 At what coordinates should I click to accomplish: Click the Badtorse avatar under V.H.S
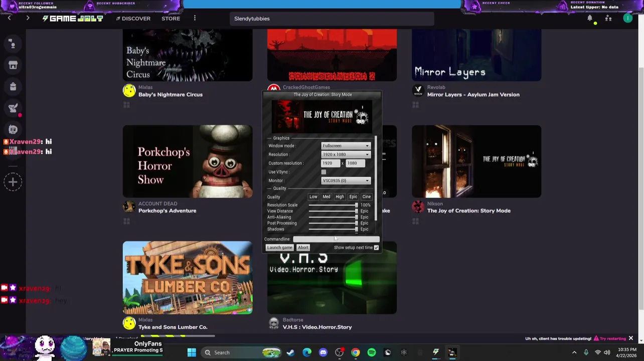273,323
